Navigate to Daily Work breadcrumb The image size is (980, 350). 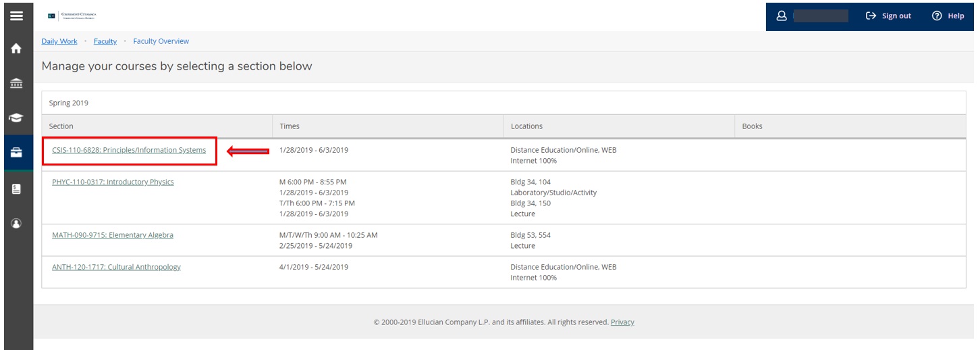point(59,41)
